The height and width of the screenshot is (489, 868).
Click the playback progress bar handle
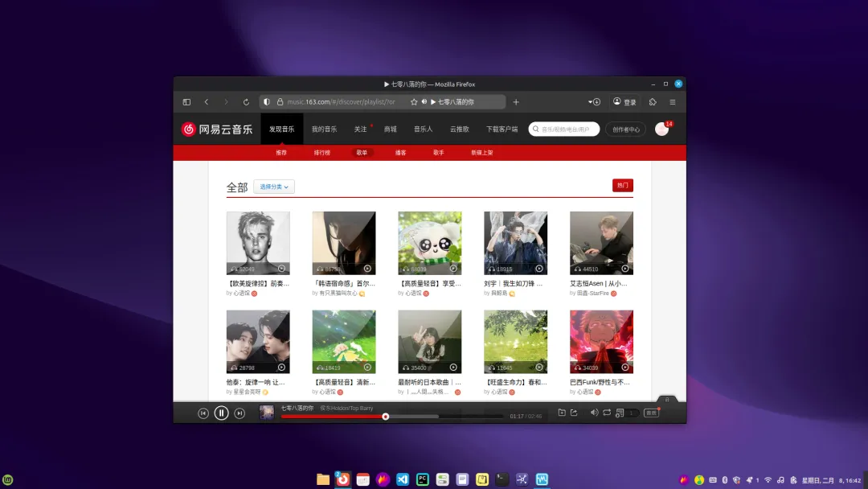(385, 417)
